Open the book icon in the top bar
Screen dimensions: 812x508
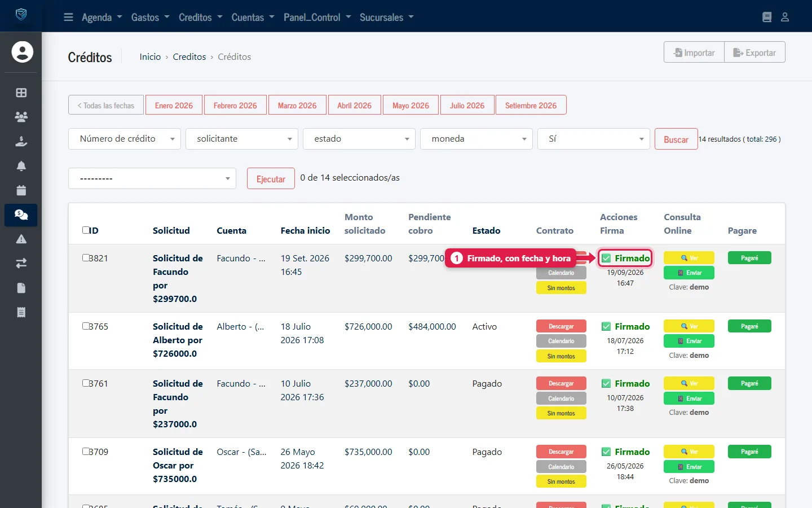click(767, 17)
